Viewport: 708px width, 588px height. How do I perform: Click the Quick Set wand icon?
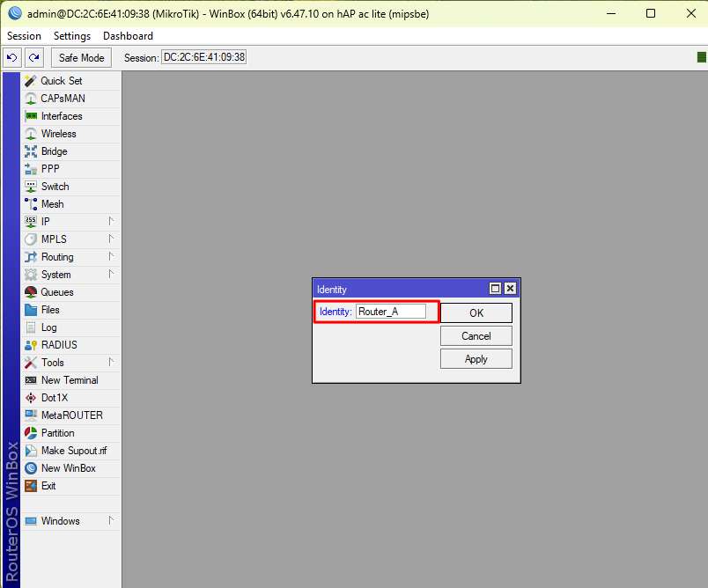click(31, 81)
